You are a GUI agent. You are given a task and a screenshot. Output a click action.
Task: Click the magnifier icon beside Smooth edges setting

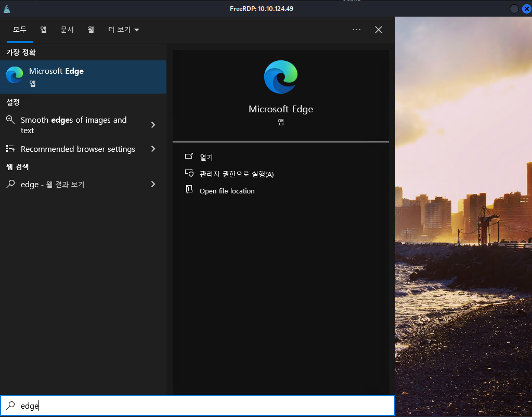click(x=10, y=120)
